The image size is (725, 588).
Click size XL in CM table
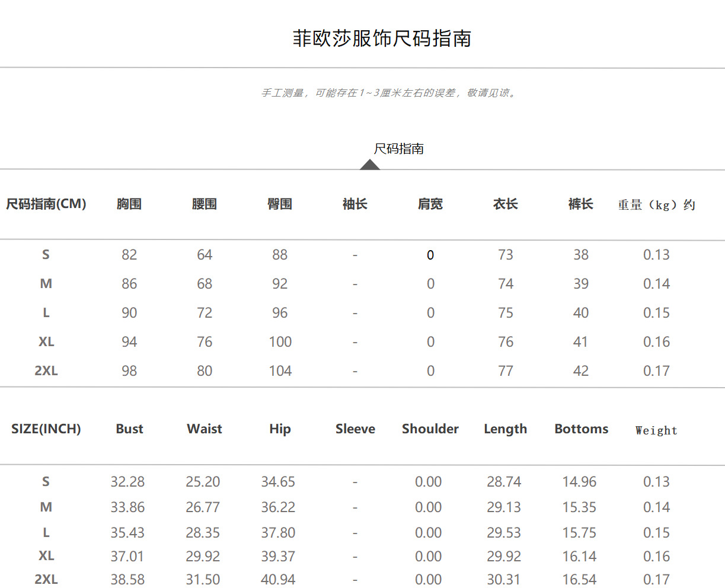click(x=46, y=342)
